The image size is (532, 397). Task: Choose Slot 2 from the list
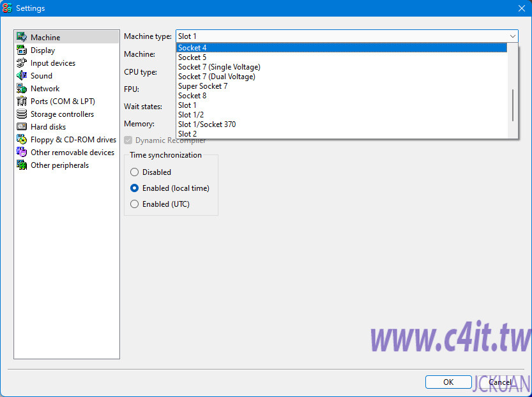point(341,133)
